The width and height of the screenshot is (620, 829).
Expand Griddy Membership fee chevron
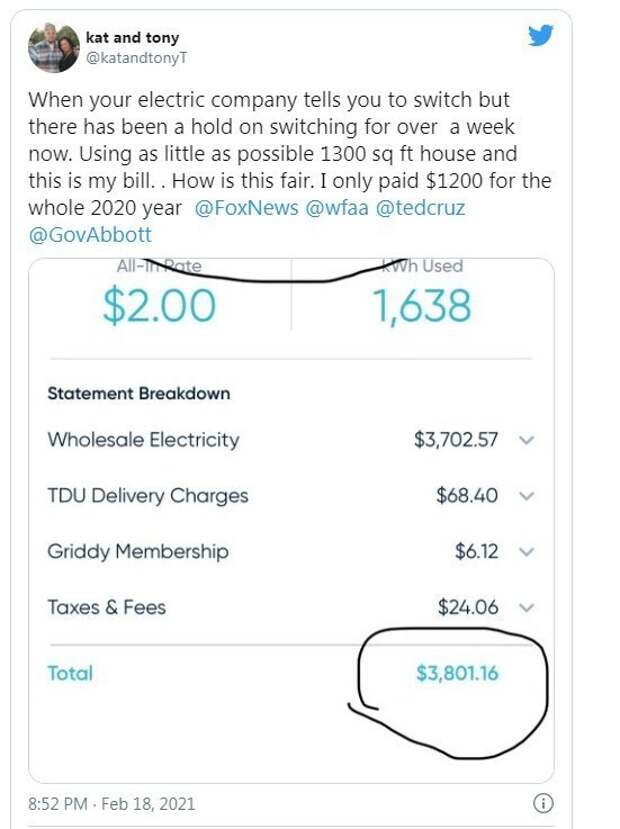pos(526,552)
